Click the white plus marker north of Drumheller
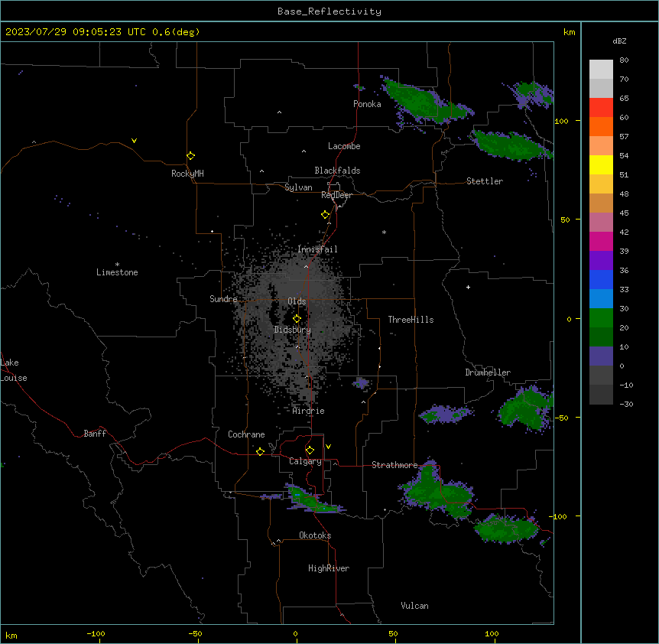 [468, 287]
